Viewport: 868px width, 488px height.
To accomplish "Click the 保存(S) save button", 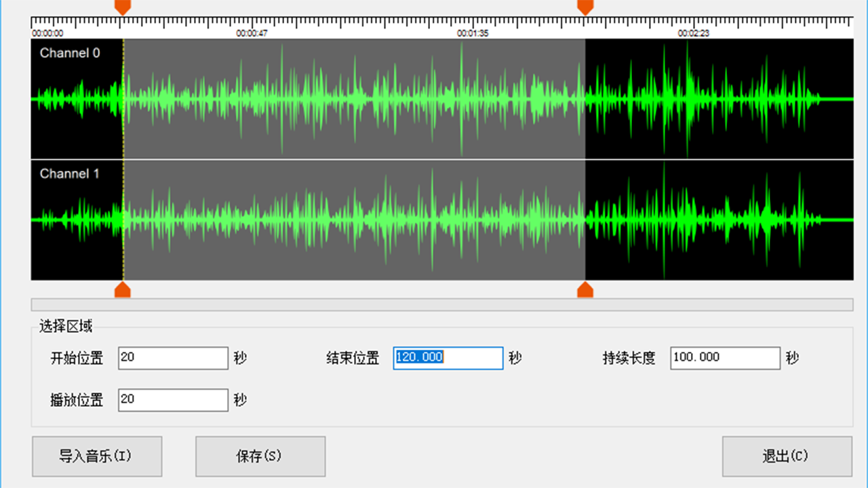I will pyautogui.click(x=260, y=456).
